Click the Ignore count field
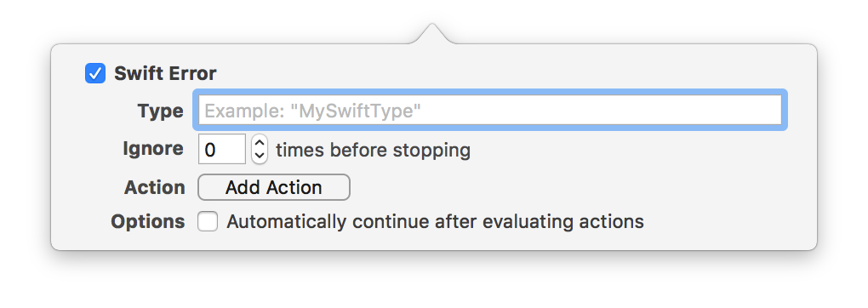Screen dimensions: 868x308 click(222, 149)
